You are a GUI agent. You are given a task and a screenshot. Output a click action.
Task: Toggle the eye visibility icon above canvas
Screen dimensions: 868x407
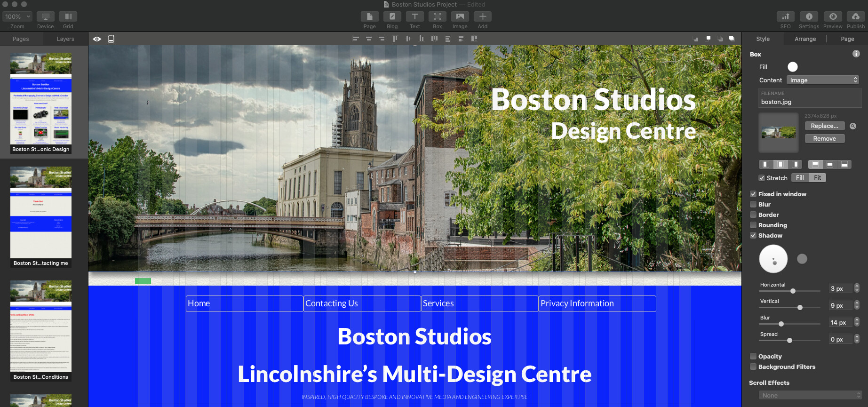click(97, 39)
